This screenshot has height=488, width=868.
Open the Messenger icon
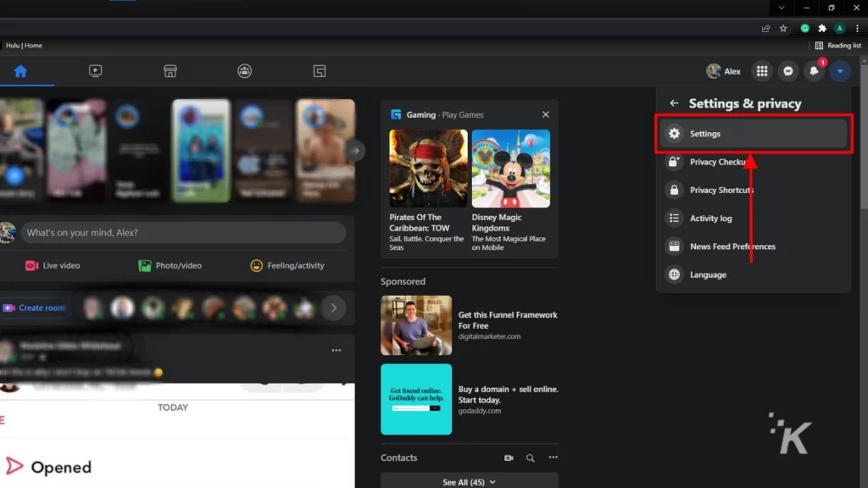coord(788,71)
